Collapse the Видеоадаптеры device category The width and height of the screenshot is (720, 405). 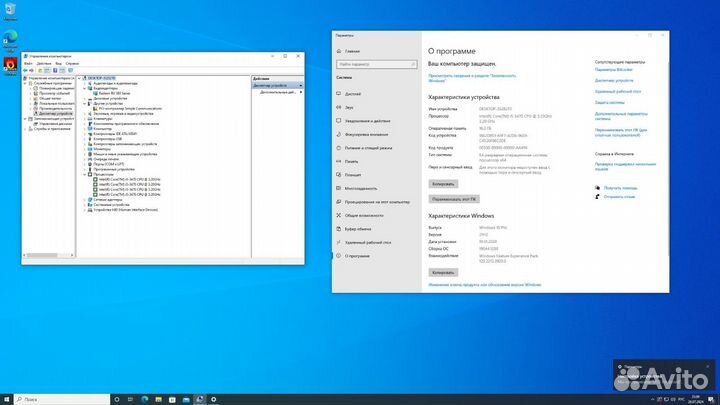[x=85, y=88]
